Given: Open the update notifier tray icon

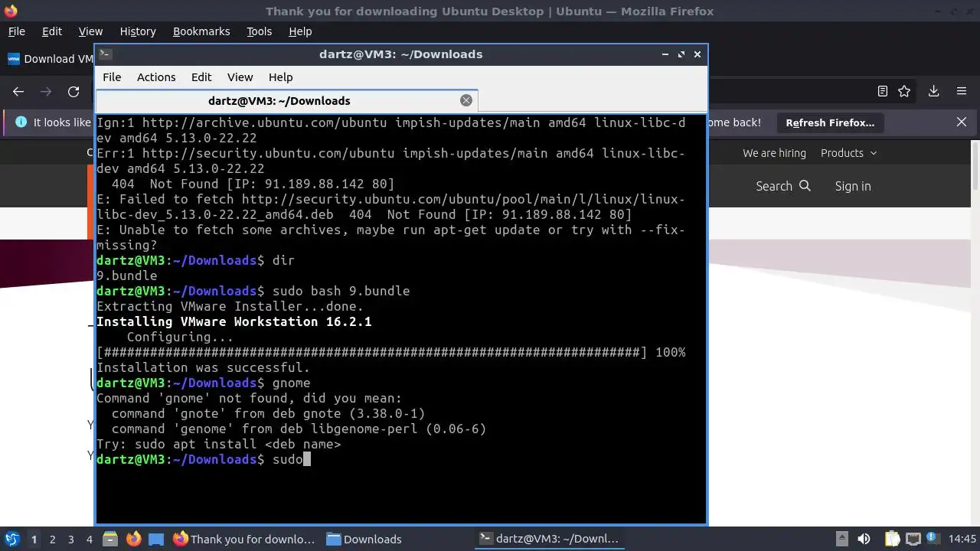Looking at the screenshot, I should pyautogui.click(x=933, y=539).
